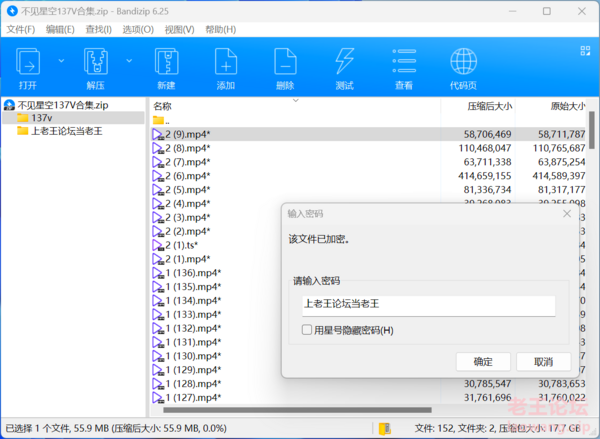Click the 确定 button in password dialog
Screen dimensions: 600x439
[483, 362]
